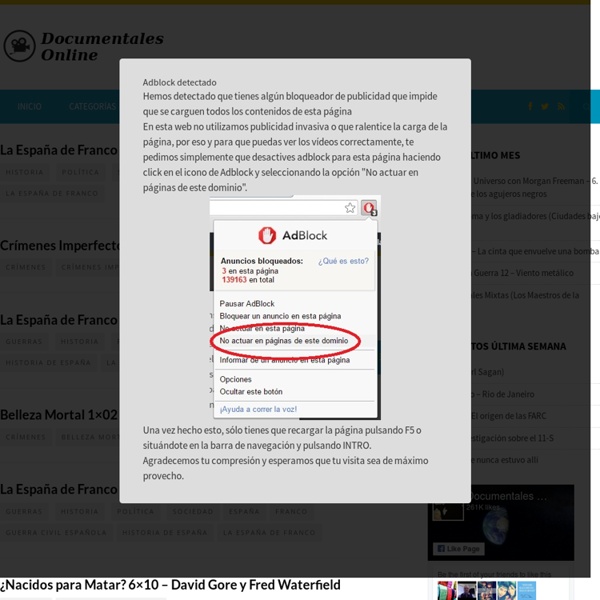600x600 pixels.
Task: Click the Documentales Online camera logo
Action: click(19, 46)
